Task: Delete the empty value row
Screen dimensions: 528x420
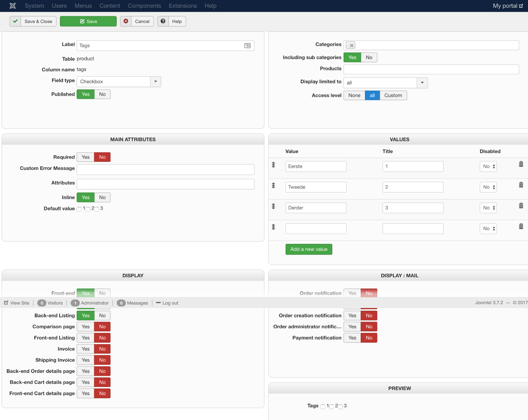Action: click(521, 226)
